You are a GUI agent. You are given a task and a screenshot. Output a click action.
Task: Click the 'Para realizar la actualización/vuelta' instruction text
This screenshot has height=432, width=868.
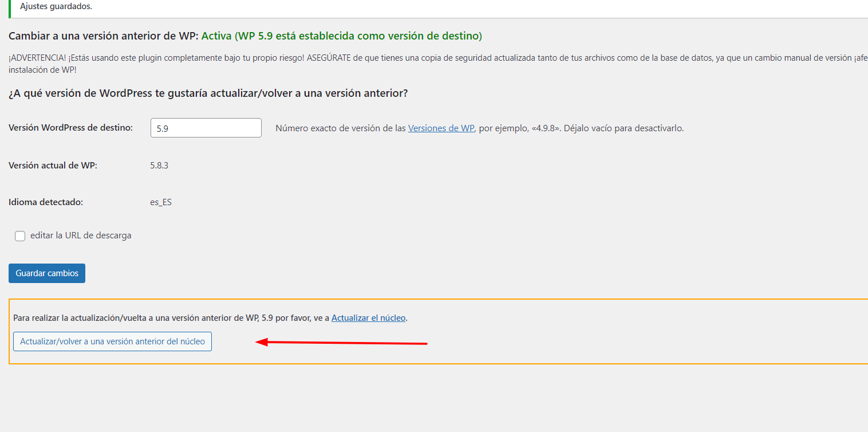pyautogui.click(x=210, y=318)
